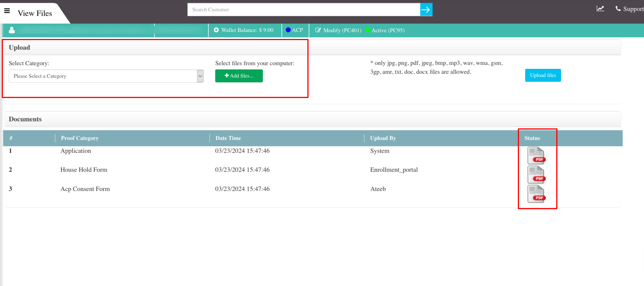
Task: Click the phone icon next to Support
Action: tap(618, 9)
